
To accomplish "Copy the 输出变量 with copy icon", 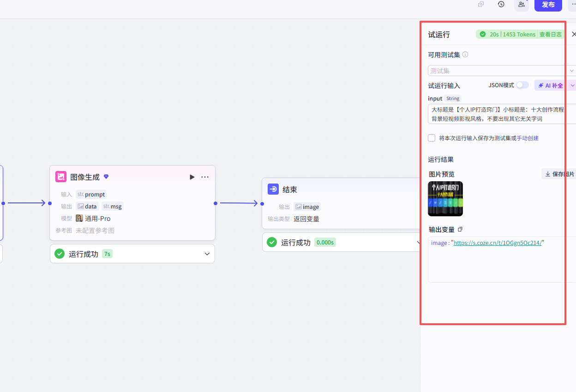I will [x=460, y=229].
